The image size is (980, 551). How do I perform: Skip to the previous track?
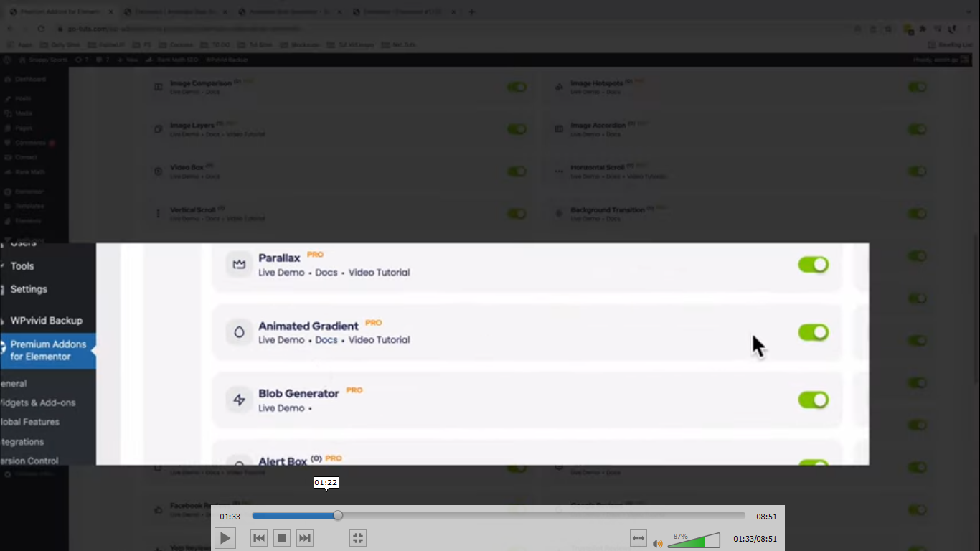tap(259, 538)
